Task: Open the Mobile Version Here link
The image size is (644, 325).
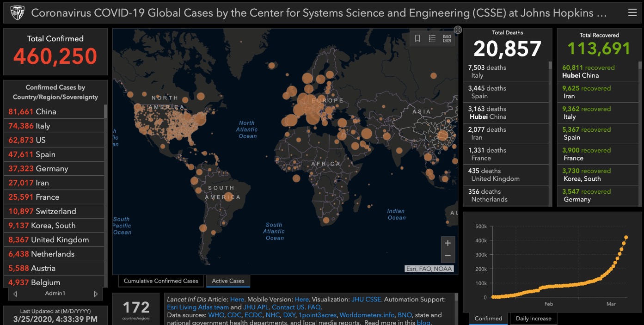Action: coord(301,300)
